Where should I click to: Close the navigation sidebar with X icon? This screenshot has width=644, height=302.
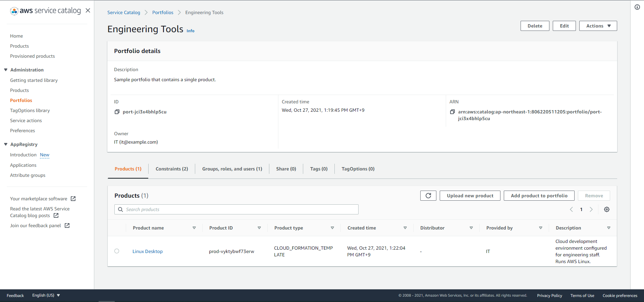pos(88,10)
